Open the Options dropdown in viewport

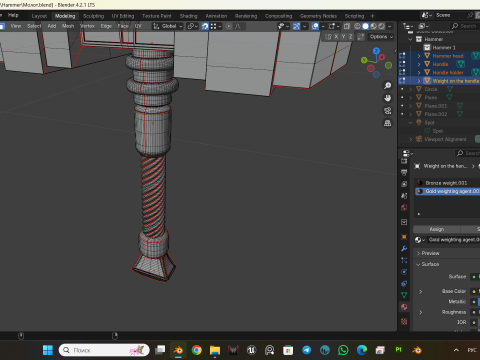pyautogui.click(x=381, y=37)
